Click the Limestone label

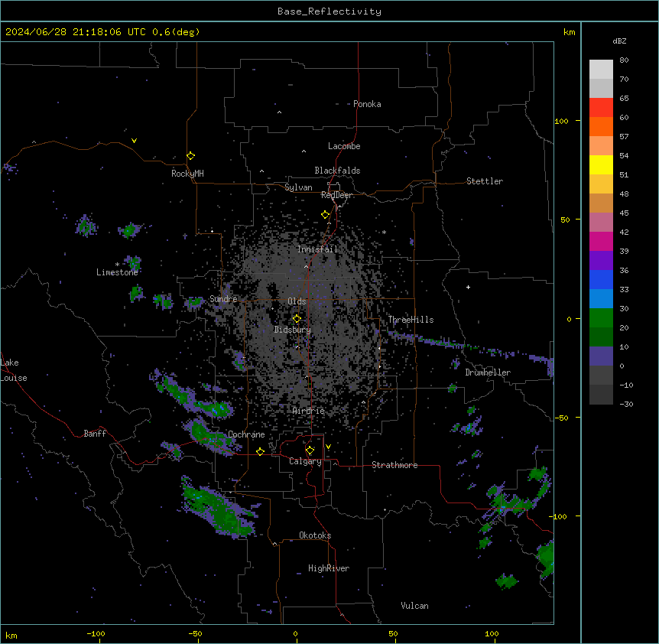(117, 272)
